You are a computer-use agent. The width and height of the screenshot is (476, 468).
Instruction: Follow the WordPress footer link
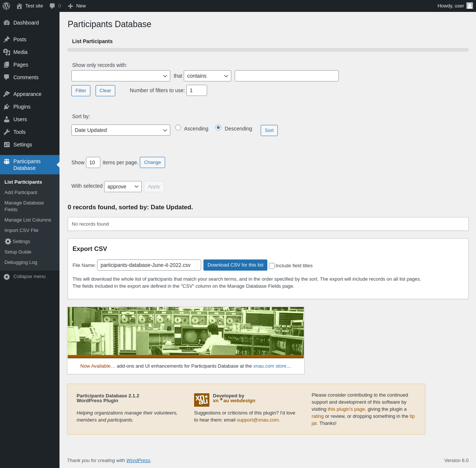pyautogui.click(x=138, y=461)
